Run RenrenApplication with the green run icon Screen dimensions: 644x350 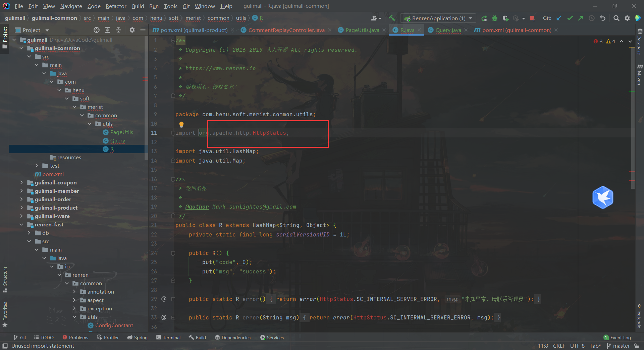coord(484,18)
